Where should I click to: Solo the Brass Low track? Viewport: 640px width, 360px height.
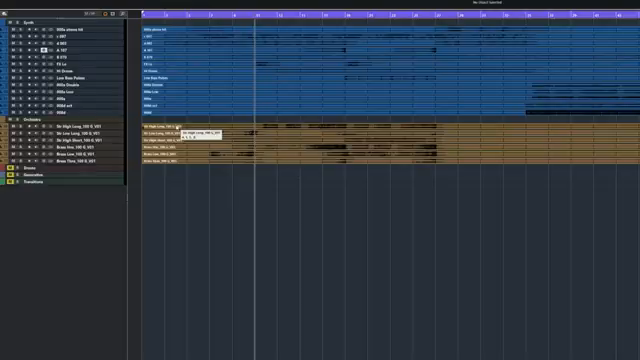click(x=20, y=154)
